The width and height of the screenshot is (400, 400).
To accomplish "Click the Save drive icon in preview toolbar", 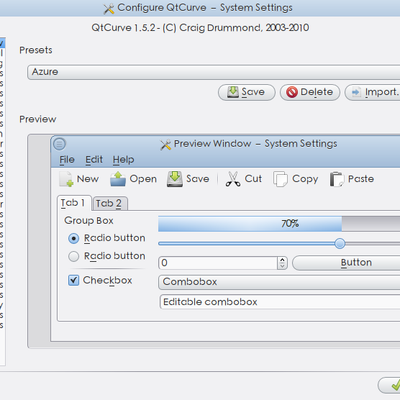I will coord(175,179).
